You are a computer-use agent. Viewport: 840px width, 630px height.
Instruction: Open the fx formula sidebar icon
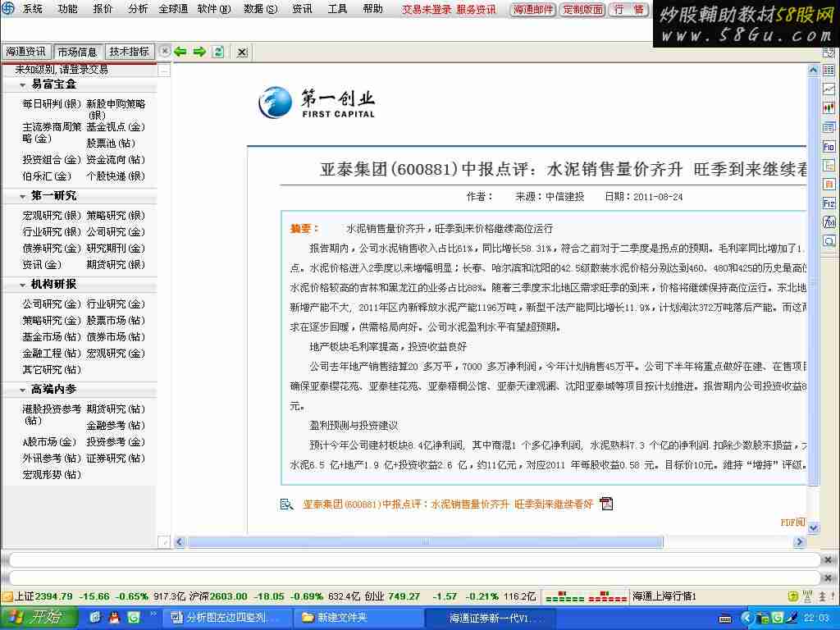pos(829,221)
